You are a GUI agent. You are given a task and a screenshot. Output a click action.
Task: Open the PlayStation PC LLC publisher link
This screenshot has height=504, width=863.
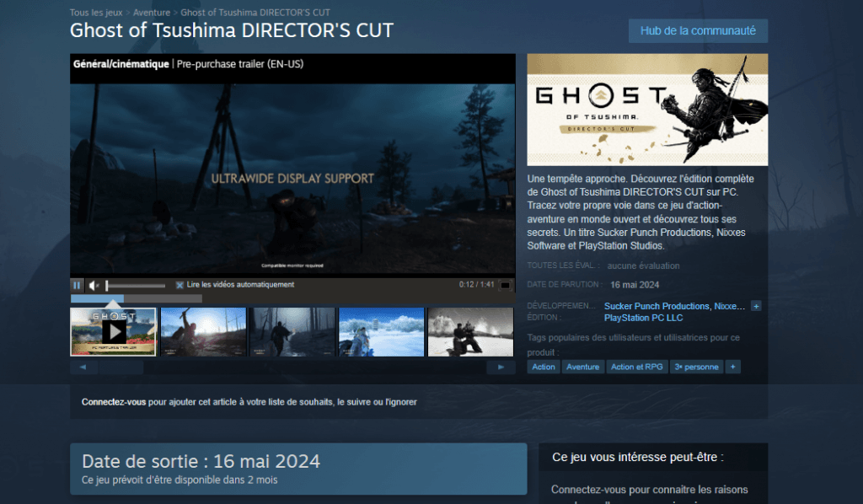coord(643,318)
